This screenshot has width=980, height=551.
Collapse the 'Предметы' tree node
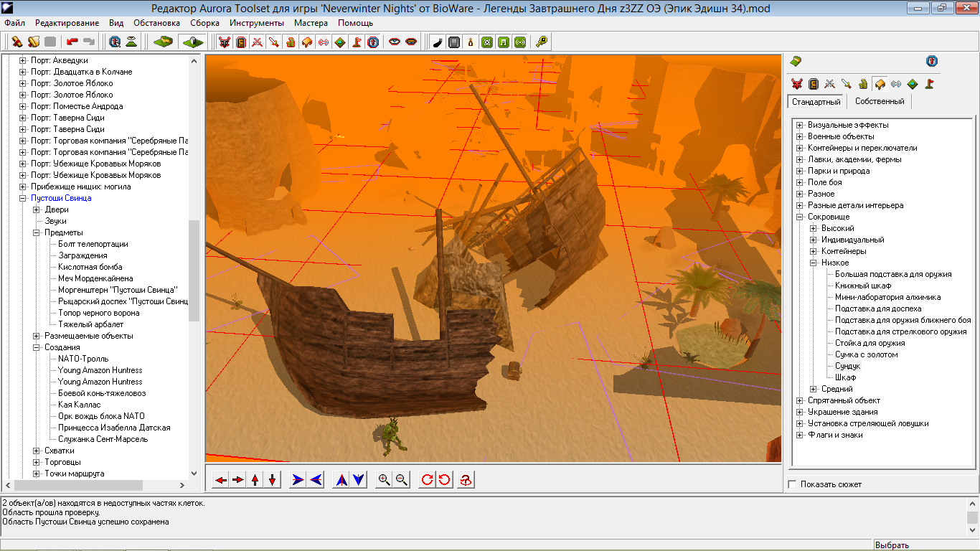[37, 232]
